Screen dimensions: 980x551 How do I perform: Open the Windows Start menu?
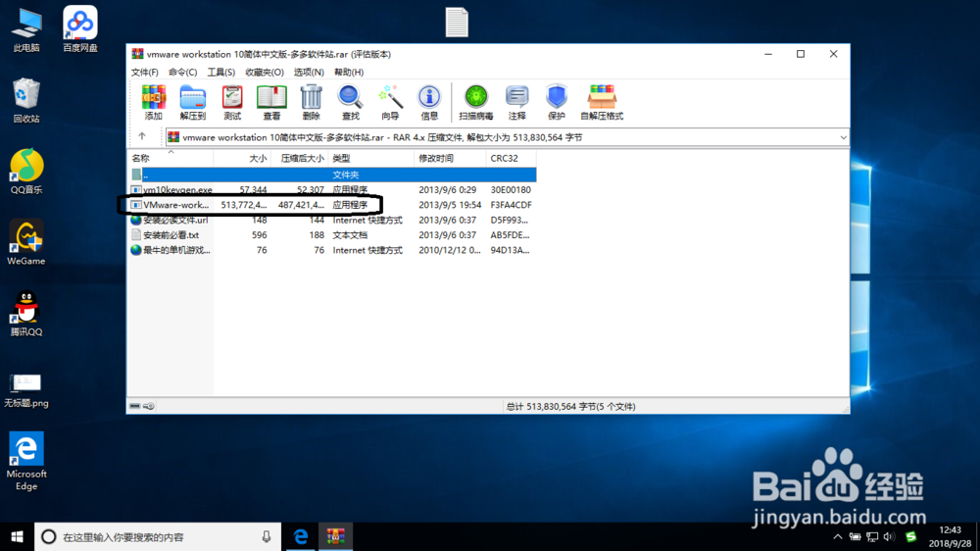pos(17,536)
